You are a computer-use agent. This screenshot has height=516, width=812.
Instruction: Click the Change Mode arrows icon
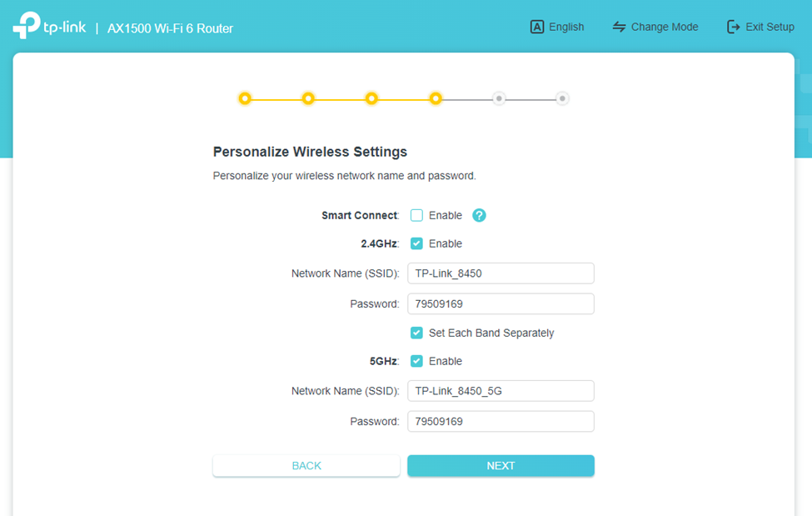coord(619,27)
